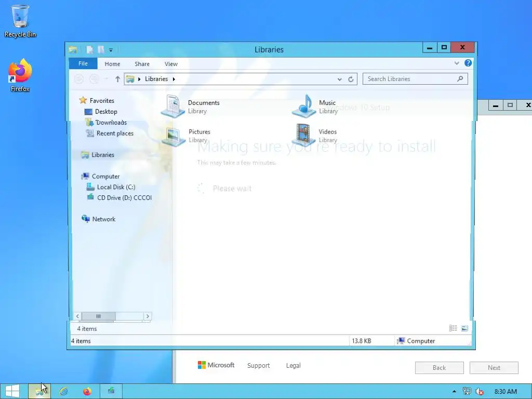The width and height of the screenshot is (532, 399).
Task: Click the Microsoft logo in Setup window
Action: coord(216,365)
